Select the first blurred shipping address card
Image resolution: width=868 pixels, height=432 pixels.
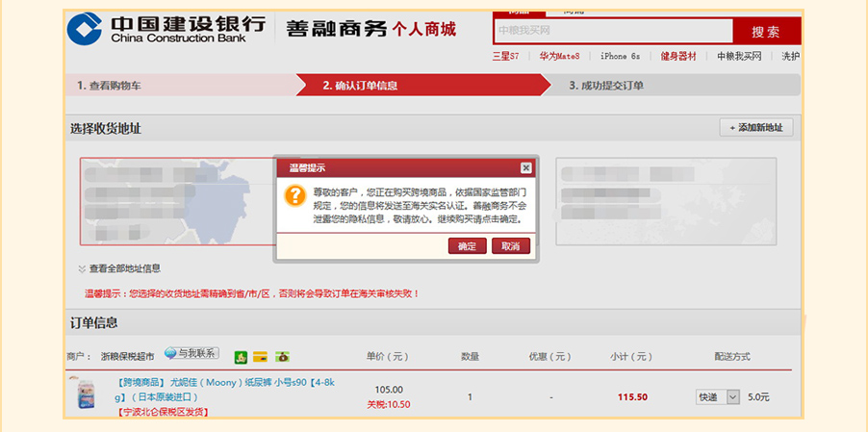pos(177,201)
